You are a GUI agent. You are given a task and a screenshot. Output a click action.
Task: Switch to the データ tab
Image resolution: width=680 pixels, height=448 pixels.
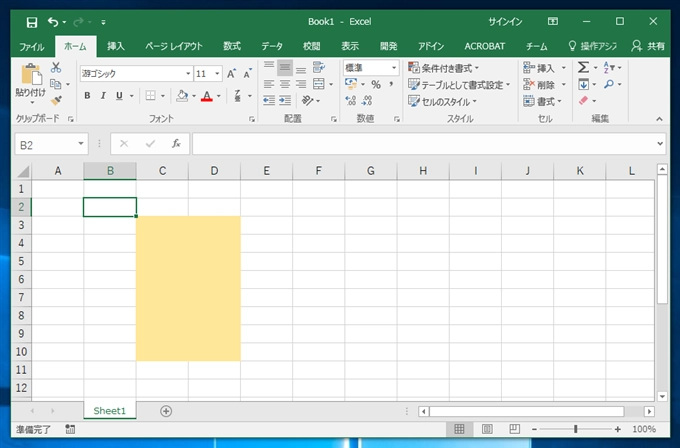coord(272,46)
